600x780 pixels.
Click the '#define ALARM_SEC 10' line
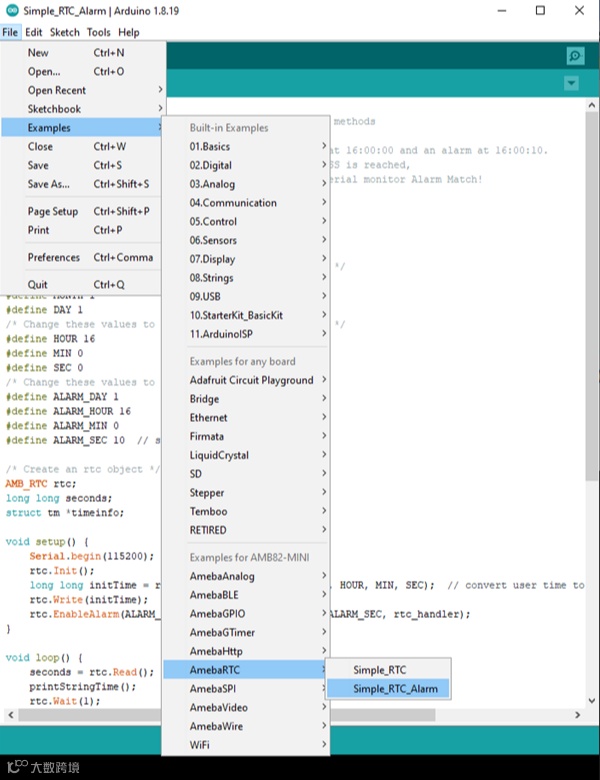tap(65, 440)
